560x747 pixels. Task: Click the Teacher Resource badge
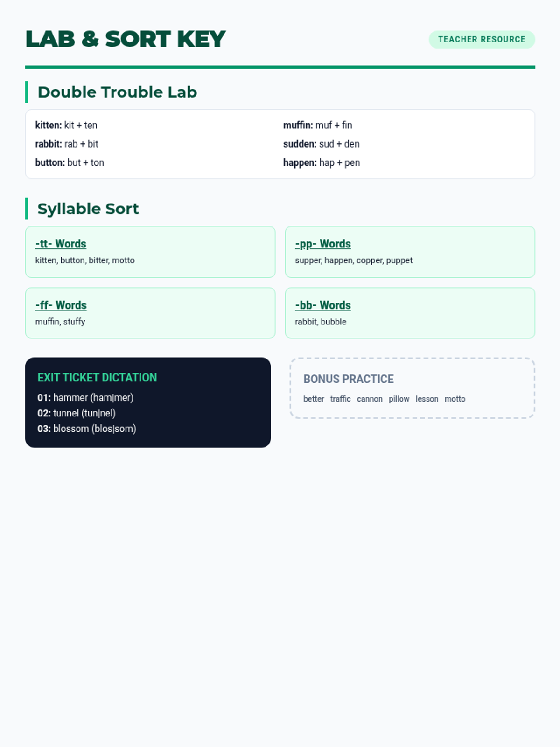pyautogui.click(x=482, y=40)
